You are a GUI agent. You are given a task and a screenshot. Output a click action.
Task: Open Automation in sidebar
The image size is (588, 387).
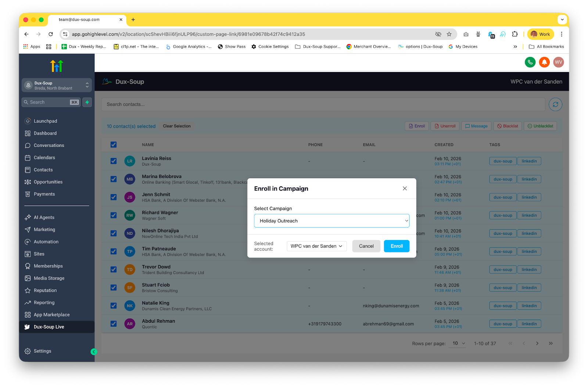click(x=46, y=242)
